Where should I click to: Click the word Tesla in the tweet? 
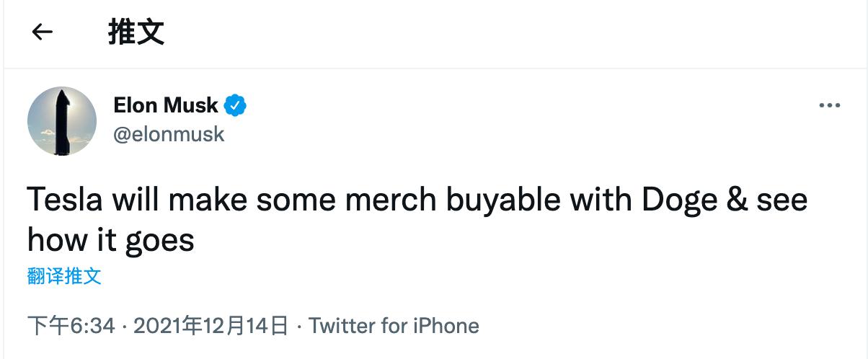click(x=67, y=200)
